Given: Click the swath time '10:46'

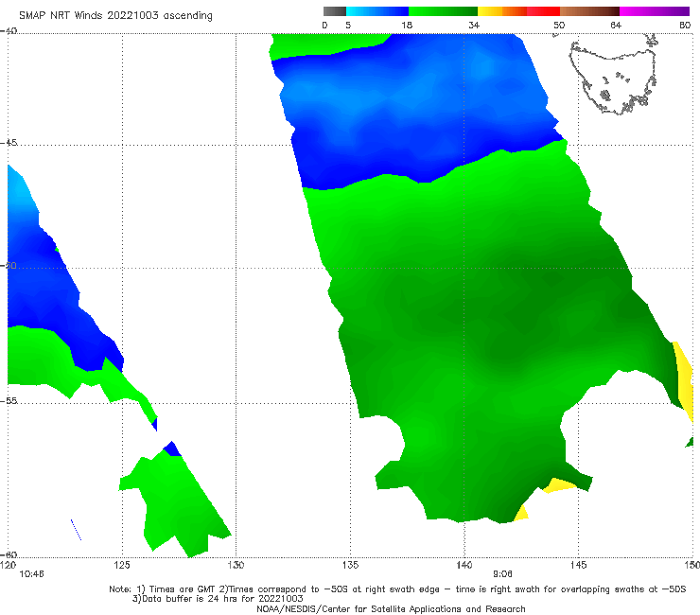Looking at the screenshot, I should click(31, 574).
